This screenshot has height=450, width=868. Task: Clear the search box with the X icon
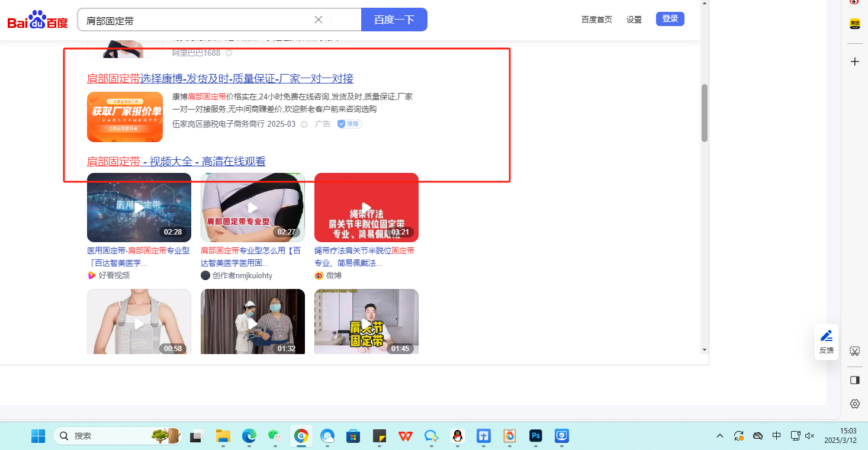tap(319, 20)
